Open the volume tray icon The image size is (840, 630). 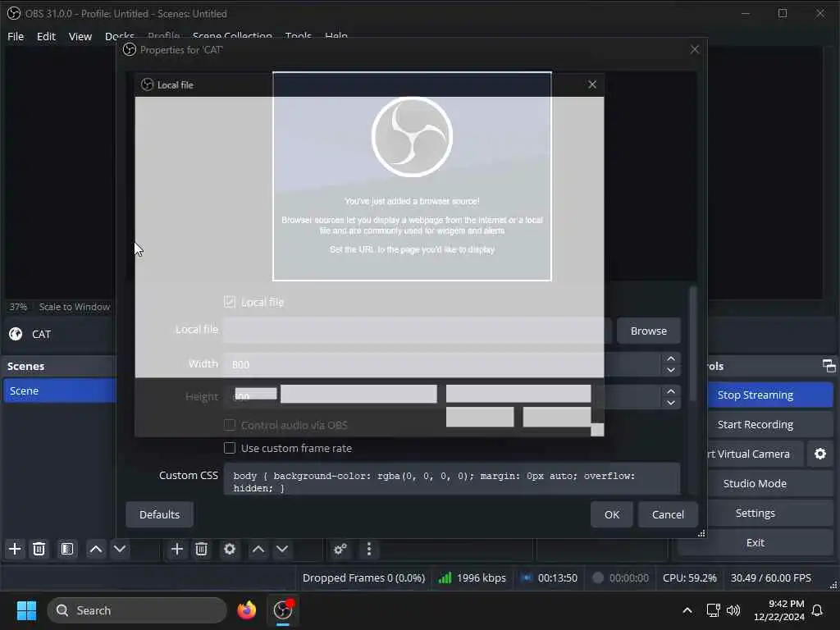pos(733,610)
